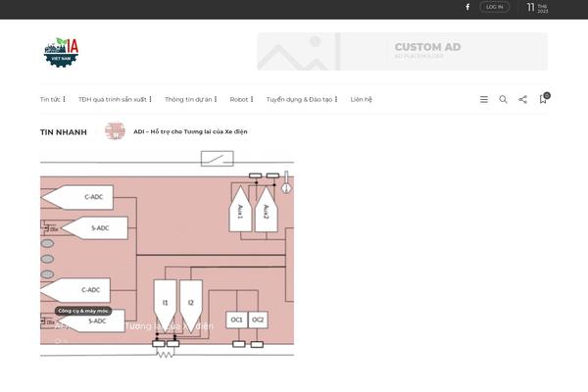Open the Robot menu

click(239, 99)
